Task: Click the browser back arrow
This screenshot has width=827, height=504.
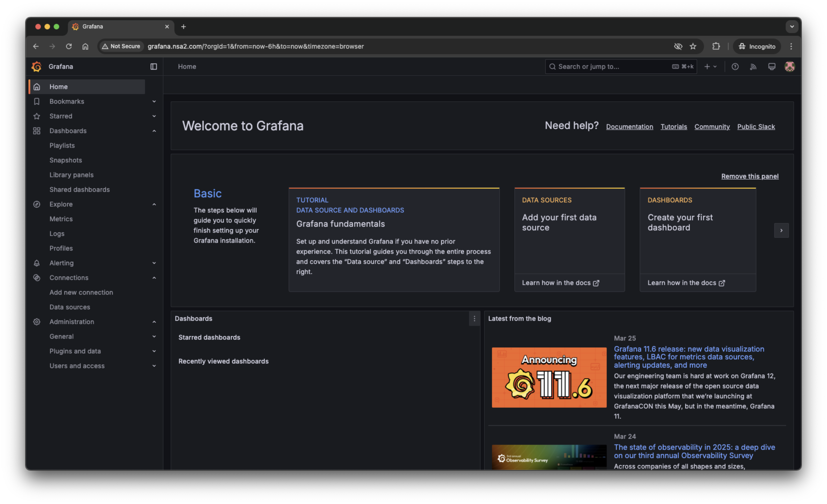Action: click(x=36, y=46)
